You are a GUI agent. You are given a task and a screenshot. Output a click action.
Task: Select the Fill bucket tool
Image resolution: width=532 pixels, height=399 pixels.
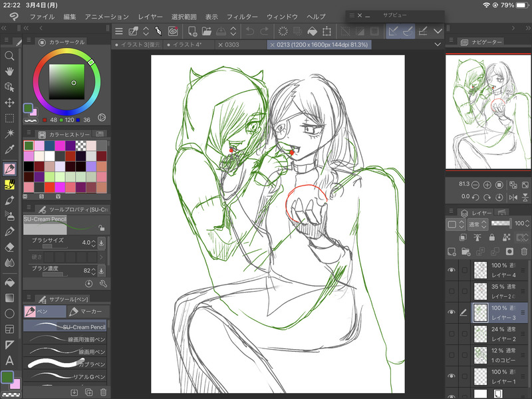tap(9, 282)
